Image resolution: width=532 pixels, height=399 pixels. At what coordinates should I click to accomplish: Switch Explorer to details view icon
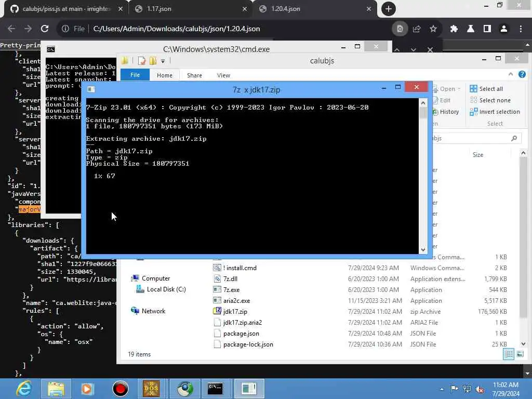(x=509, y=354)
